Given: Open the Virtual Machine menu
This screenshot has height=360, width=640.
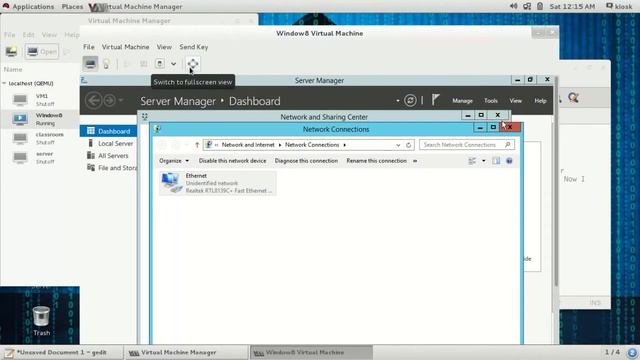Looking at the screenshot, I should [125, 47].
